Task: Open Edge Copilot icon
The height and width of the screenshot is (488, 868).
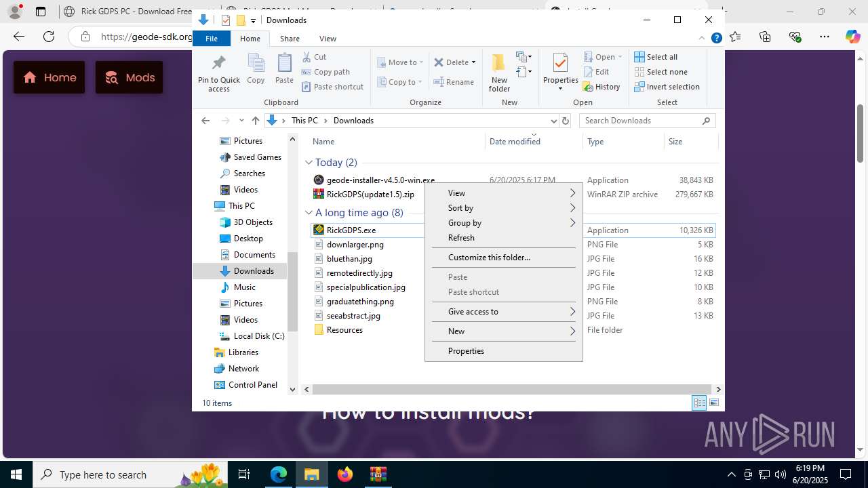Action: coord(852,37)
